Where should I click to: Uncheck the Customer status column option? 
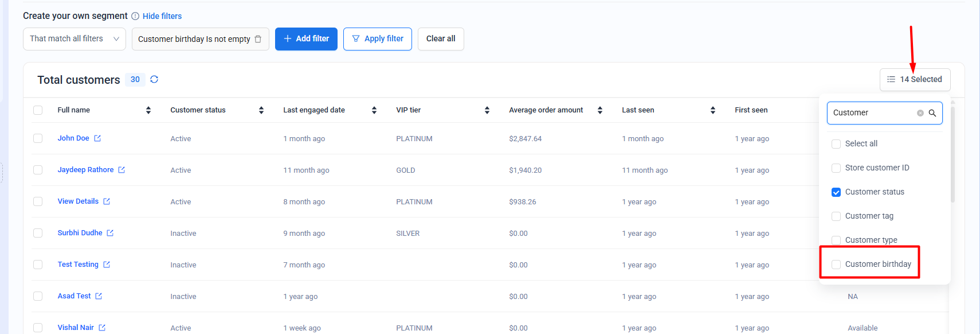pos(836,192)
